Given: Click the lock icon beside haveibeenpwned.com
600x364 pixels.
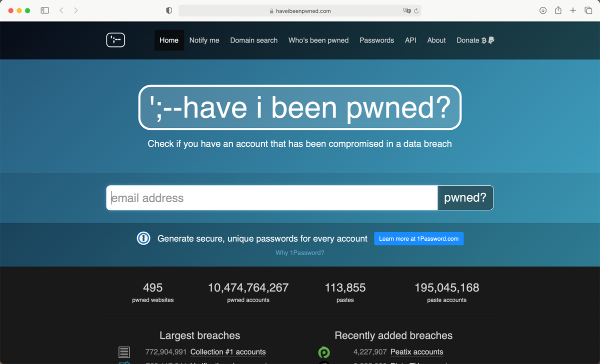Looking at the screenshot, I should (271, 11).
